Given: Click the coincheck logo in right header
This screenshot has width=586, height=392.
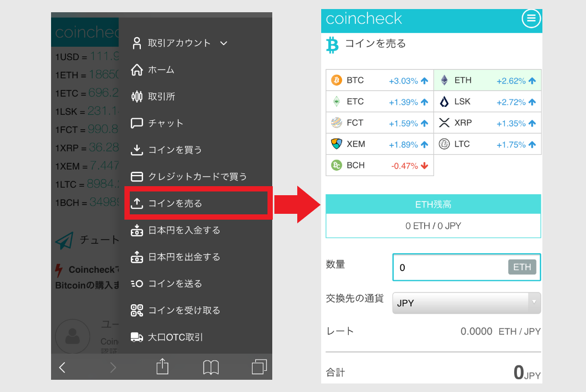Looking at the screenshot, I should [x=364, y=19].
